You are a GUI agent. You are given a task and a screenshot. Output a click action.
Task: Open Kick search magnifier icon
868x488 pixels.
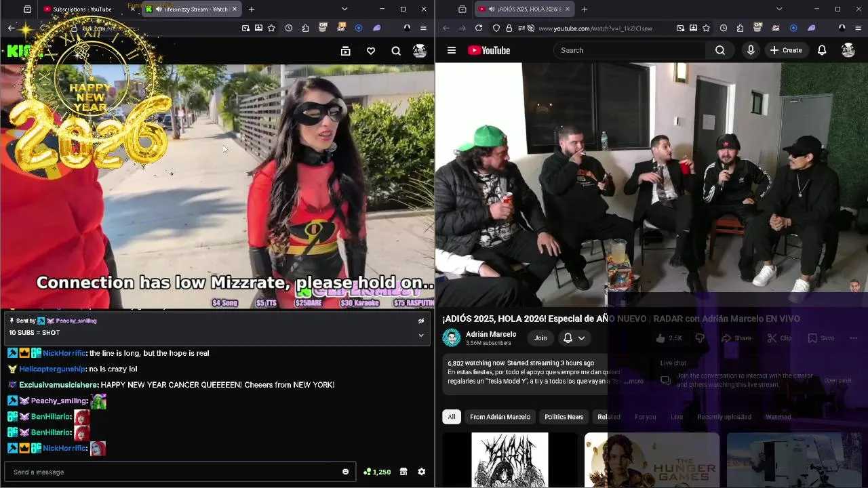[396, 51]
